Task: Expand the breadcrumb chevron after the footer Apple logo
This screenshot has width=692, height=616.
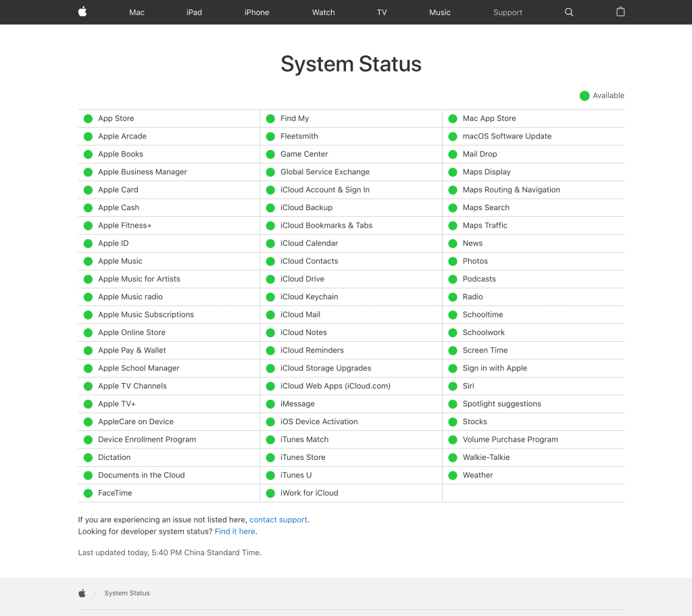Action: click(x=95, y=593)
